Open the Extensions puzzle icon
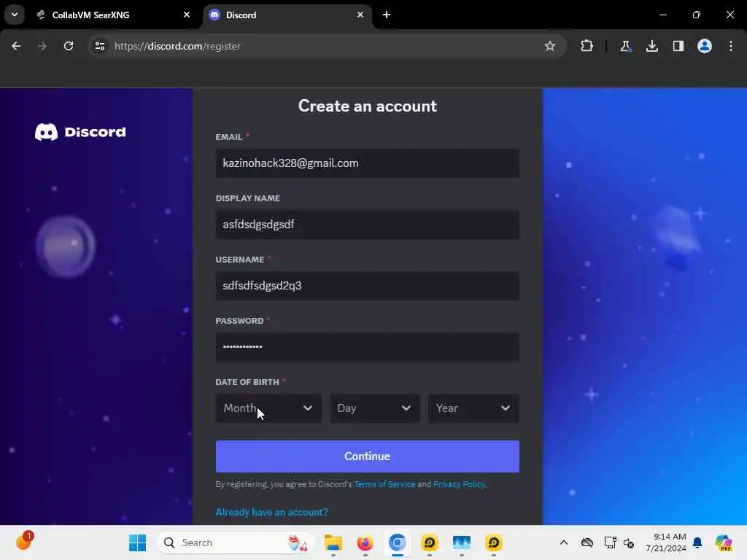 (x=587, y=46)
